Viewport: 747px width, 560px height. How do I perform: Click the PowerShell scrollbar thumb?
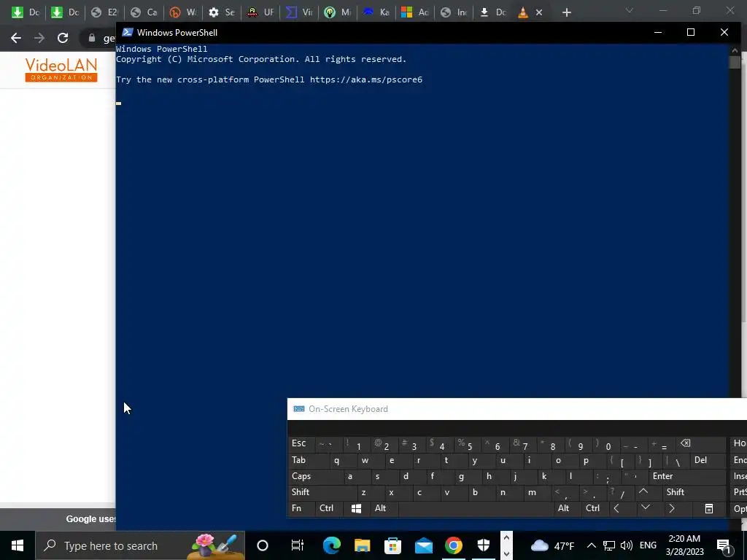[735, 63]
